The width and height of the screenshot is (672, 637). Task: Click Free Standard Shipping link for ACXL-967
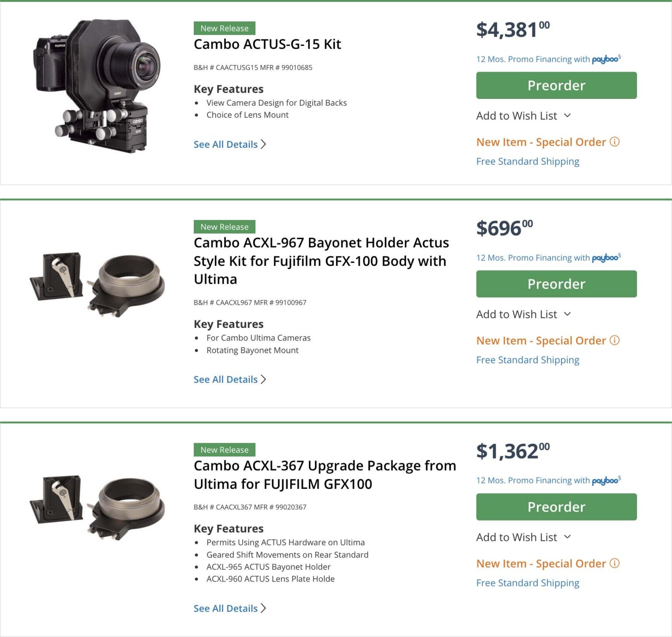click(528, 360)
